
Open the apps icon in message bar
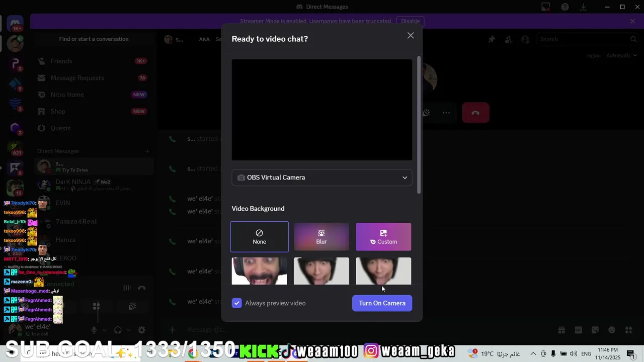628,330
